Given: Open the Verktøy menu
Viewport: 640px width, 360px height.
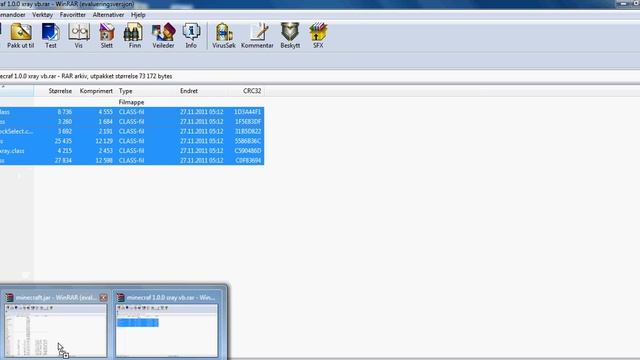Looking at the screenshot, I should (x=42, y=15).
